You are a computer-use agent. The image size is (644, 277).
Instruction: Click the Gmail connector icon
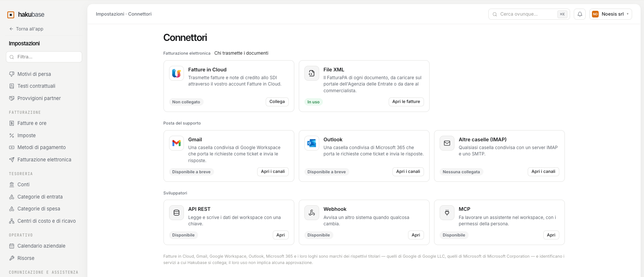tap(177, 143)
